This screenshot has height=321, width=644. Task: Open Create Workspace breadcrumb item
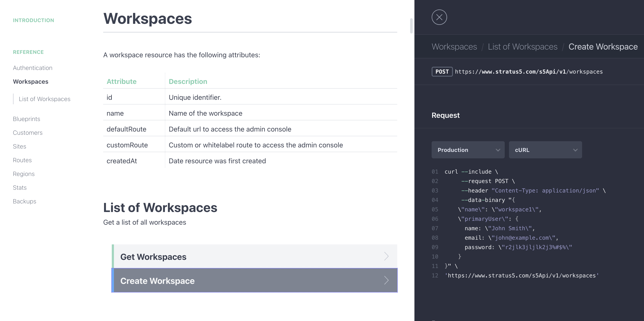(603, 47)
